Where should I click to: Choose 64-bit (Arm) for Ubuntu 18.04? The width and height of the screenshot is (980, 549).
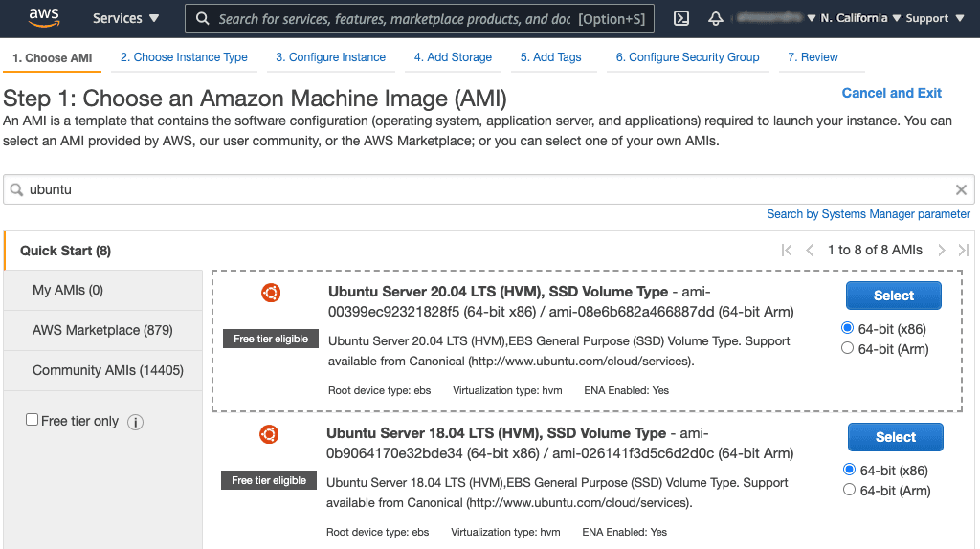point(849,490)
